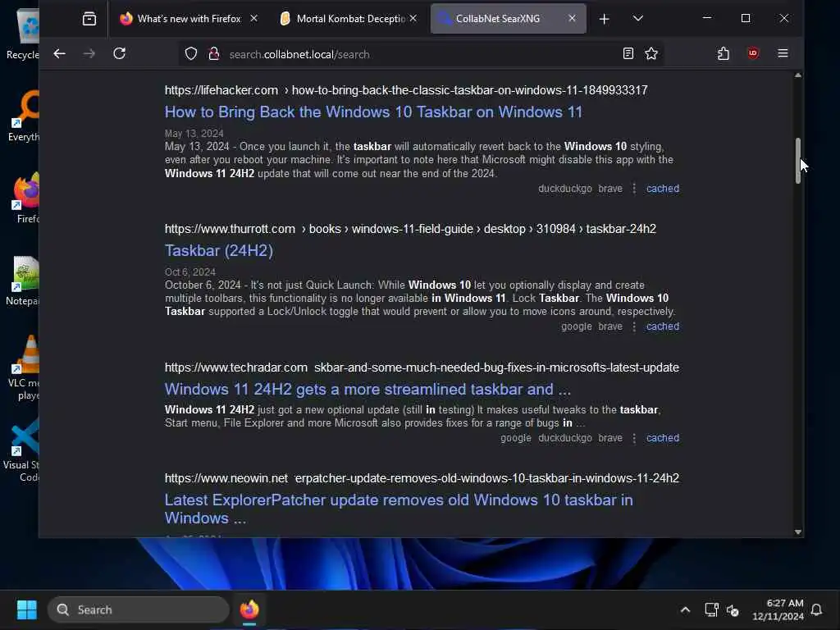Close the Mortal Kombat tab
840x630 pixels.
pos(413,18)
